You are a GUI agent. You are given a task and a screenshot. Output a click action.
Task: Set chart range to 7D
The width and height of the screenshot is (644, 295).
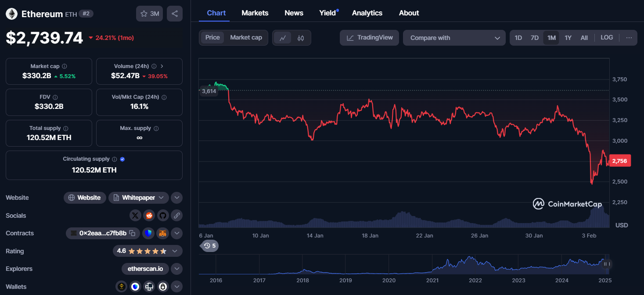pos(535,38)
